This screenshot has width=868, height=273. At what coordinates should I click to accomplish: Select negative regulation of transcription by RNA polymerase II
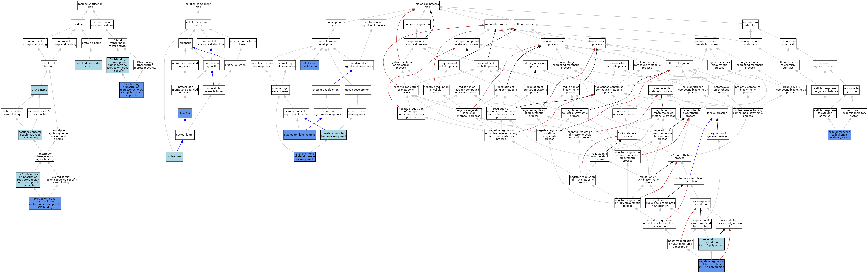pos(711,266)
